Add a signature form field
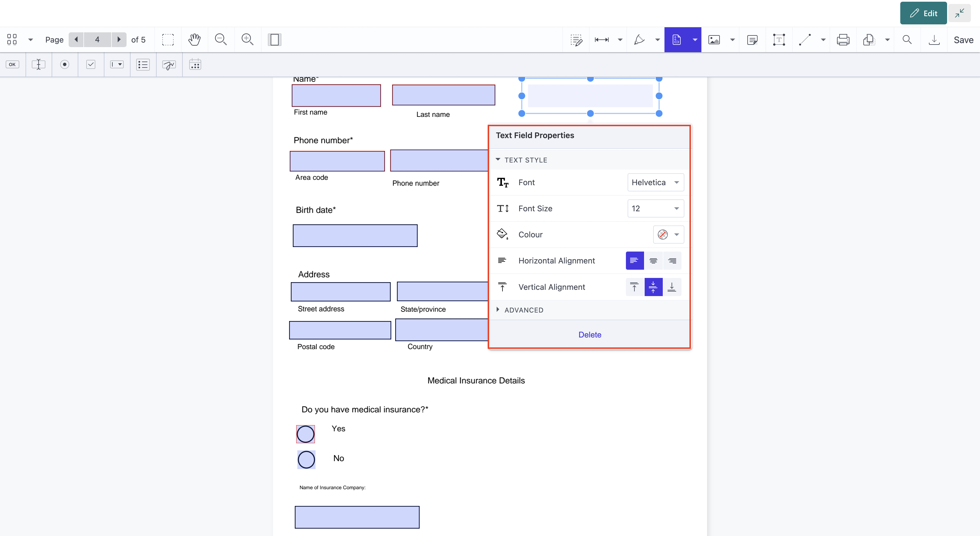 [x=169, y=65]
